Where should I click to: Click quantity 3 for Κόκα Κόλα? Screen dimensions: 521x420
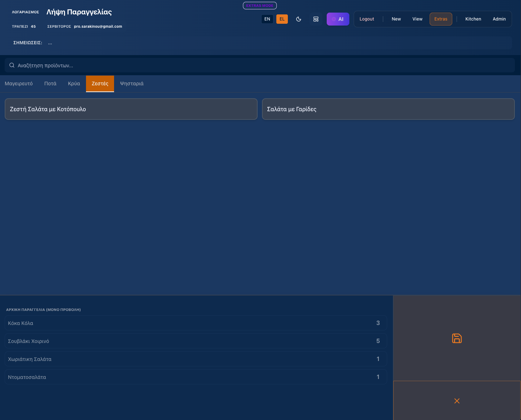pyautogui.click(x=378, y=323)
